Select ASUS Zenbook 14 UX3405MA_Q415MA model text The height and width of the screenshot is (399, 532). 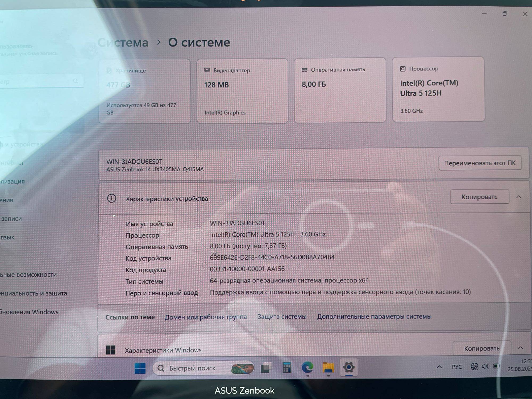coord(155,169)
